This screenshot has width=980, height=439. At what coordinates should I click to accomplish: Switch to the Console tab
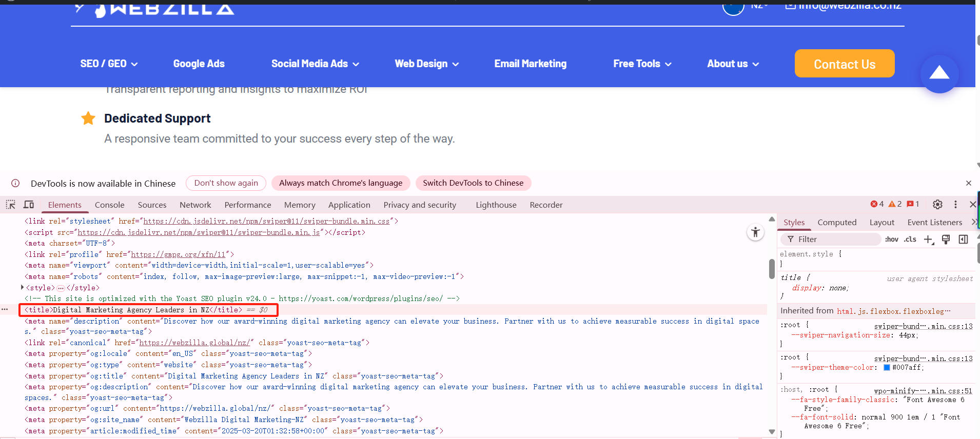coord(110,205)
